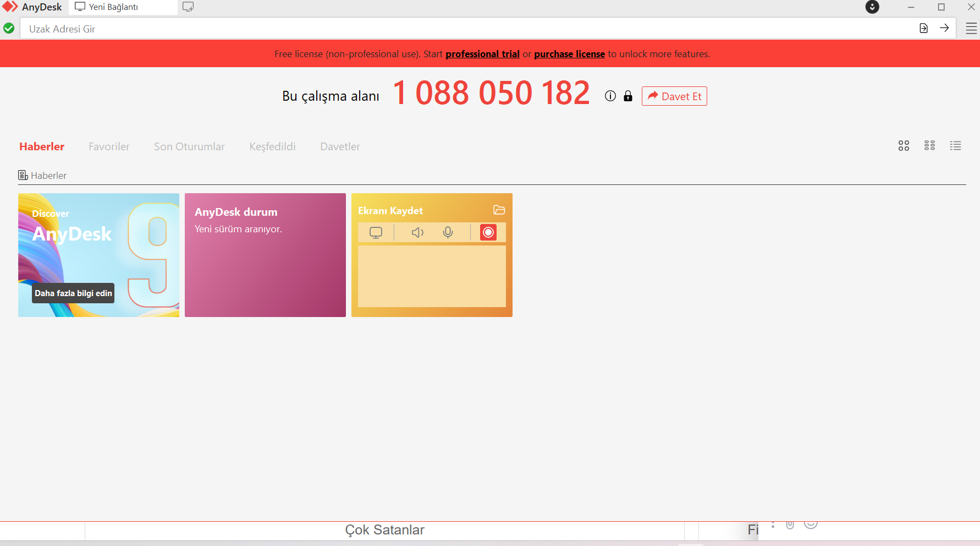Image resolution: width=980 pixels, height=546 pixels.
Task: Maximize the AnyDesk window
Action: [x=942, y=7]
